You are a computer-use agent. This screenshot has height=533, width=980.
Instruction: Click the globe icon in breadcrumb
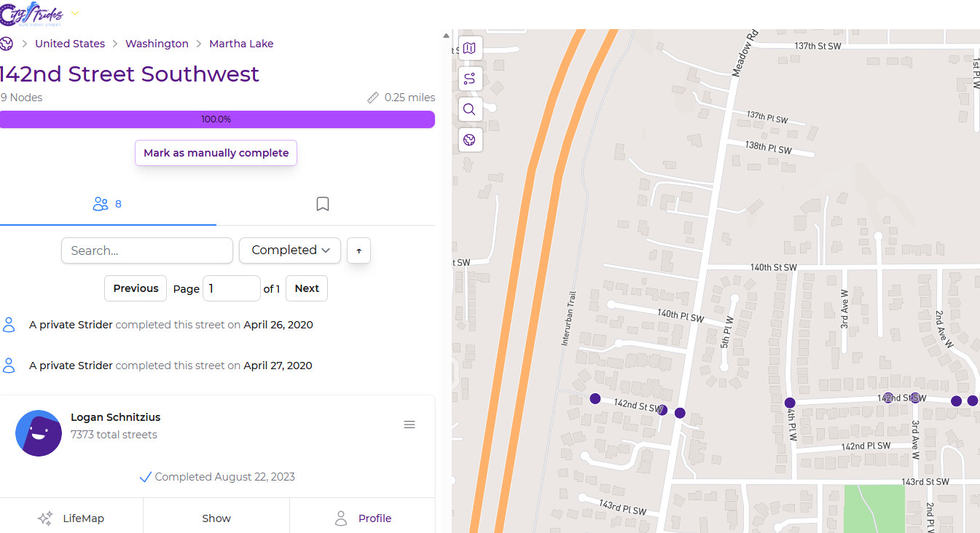[x=7, y=44]
